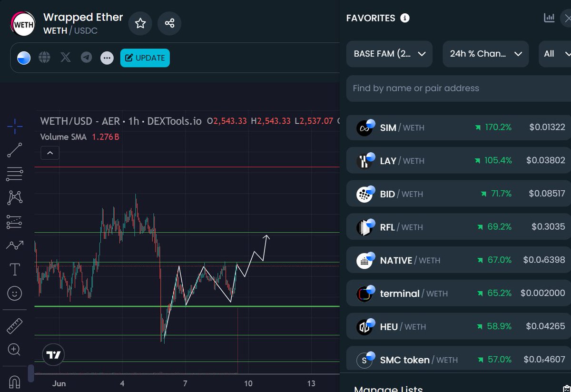571x392 pixels.
Task: Open the website globe icon
Action: (x=45, y=58)
